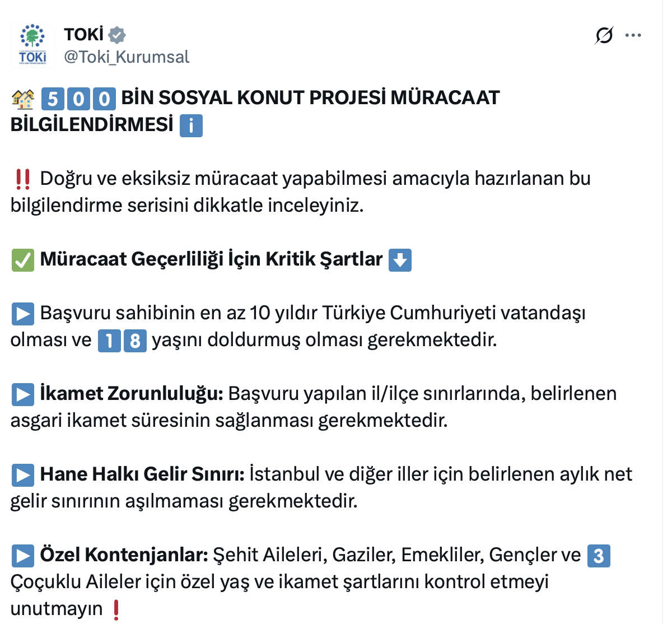Click the keycap 8 emoji near yaşını

tap(136, 341)
